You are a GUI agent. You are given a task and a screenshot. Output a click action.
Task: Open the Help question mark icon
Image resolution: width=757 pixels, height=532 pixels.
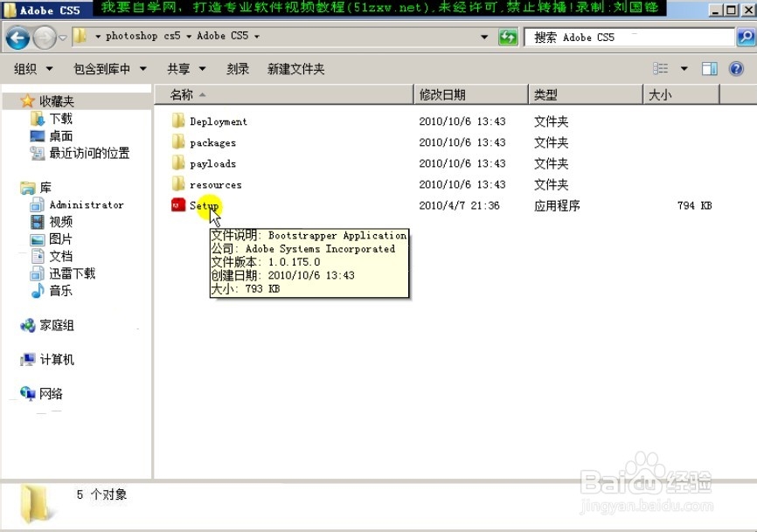pos(735,67)
